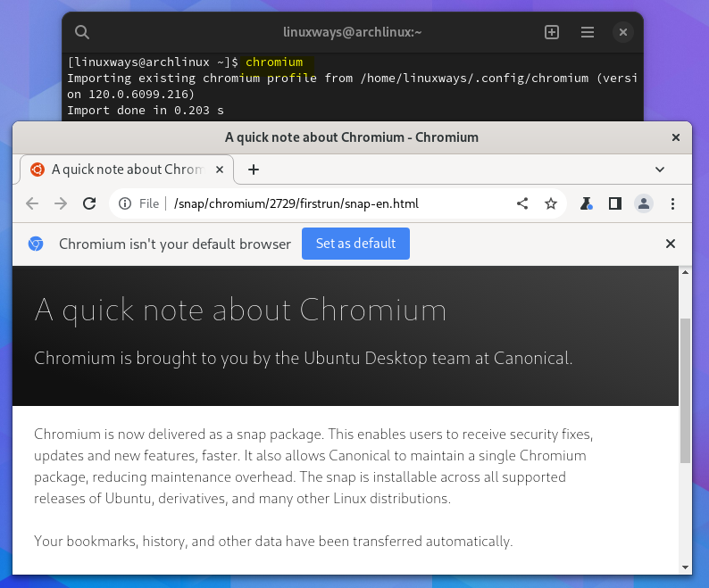Open the Chromium three-dot menu
Screen dimensions: 709x588
point(672,203)
